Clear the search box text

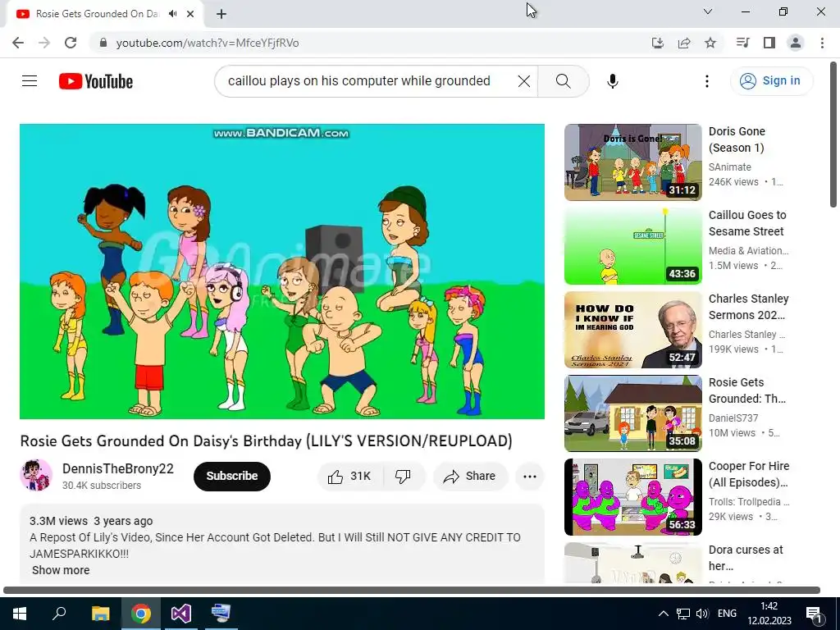click(x=524, y=81)
